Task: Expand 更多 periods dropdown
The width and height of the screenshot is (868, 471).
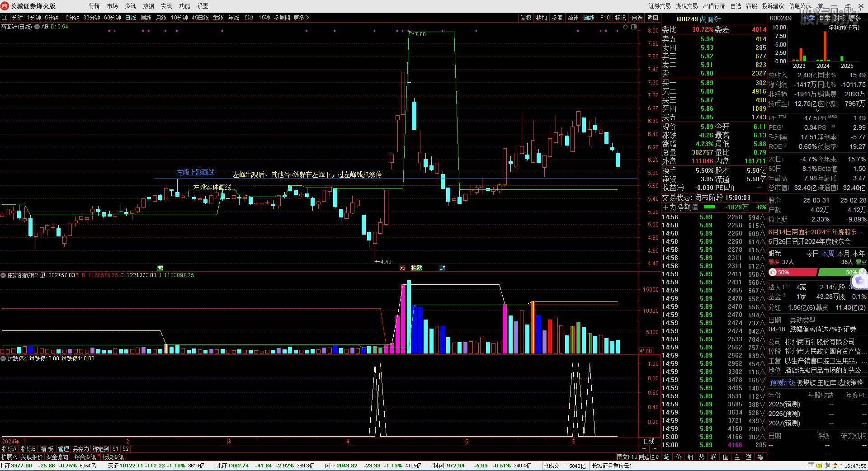Action: coord(301,18)
